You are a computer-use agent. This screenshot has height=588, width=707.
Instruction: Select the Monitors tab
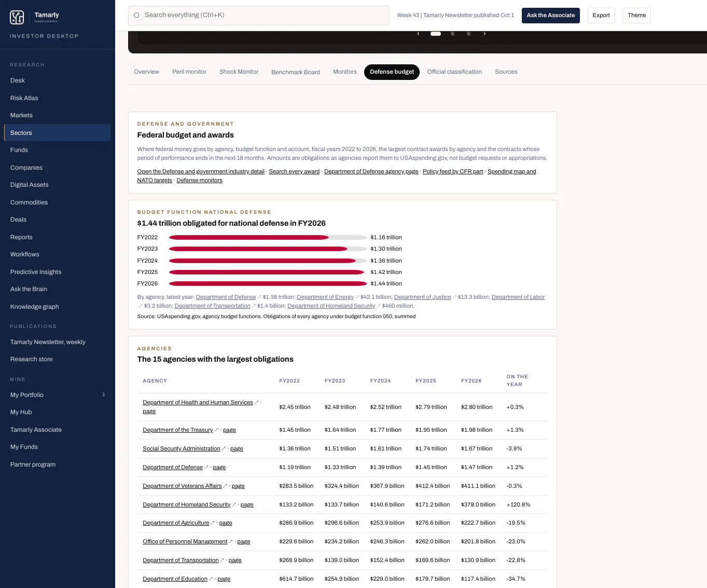[x=345, y=72]
